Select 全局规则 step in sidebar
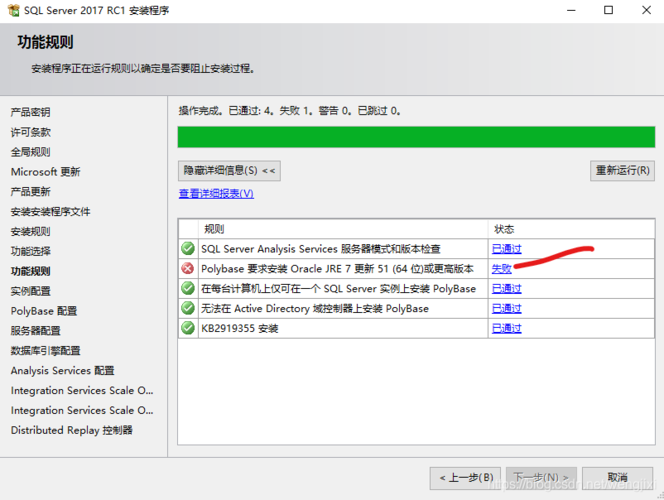The width and height of the screenshot is (664, 500). (30, 152)
